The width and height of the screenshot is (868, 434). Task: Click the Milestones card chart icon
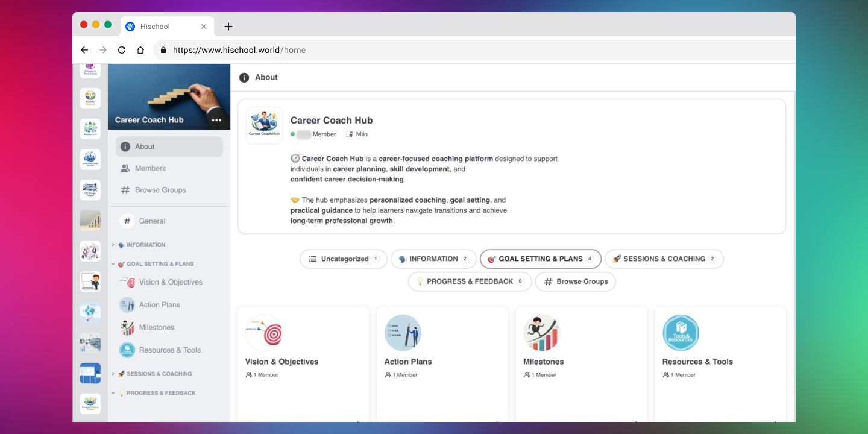[x=541, y=333]
